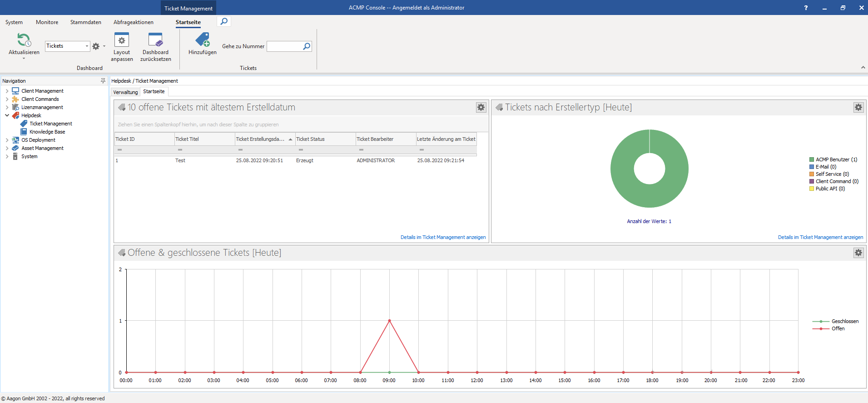This screenshot has width=868, height=403.
Task: Collapse the ribbon with the chevron arrow
Action: tap(863, 68)
